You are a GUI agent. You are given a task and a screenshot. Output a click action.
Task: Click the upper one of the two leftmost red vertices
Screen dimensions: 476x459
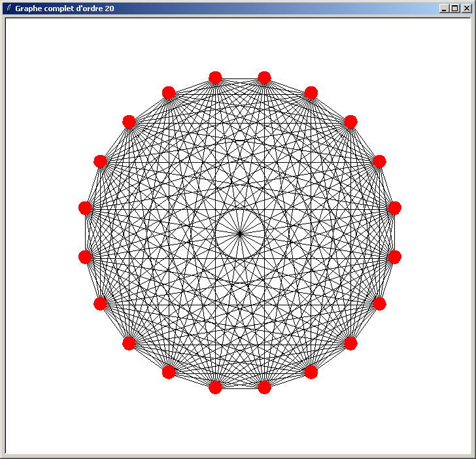85,208
